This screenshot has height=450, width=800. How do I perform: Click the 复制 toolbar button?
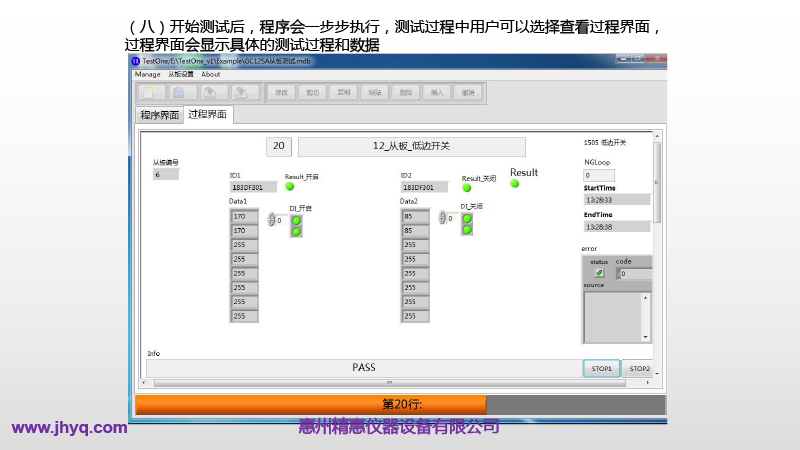343,92
